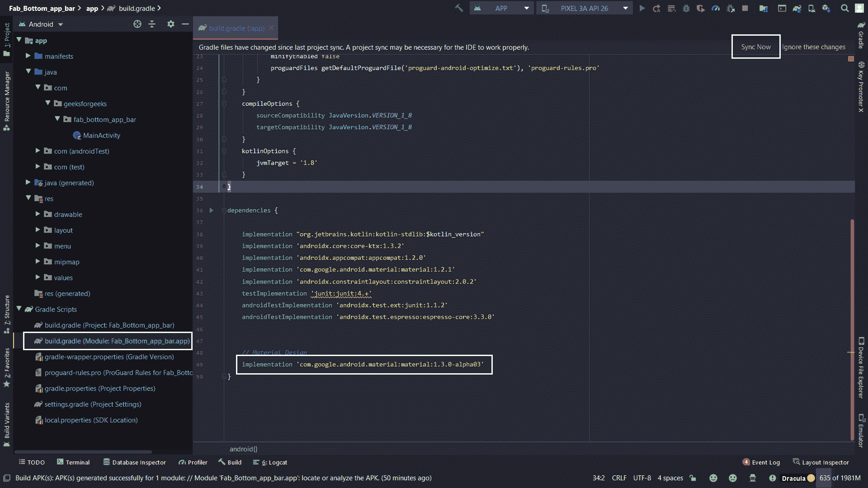Open Search Everywhere with the magnifier icon
The height and width of the screenshot is (488, 868).
(844, 8)
